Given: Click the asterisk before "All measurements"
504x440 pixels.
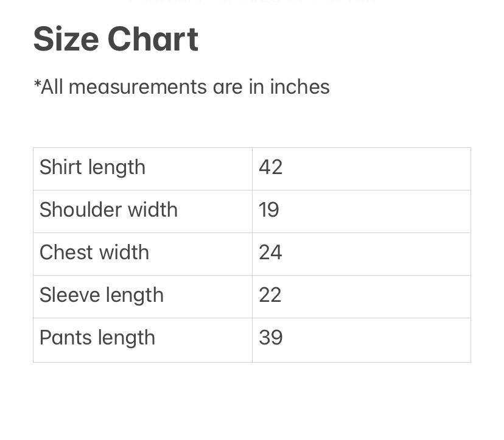Looking at the screenshot, I should coord(37,85).
